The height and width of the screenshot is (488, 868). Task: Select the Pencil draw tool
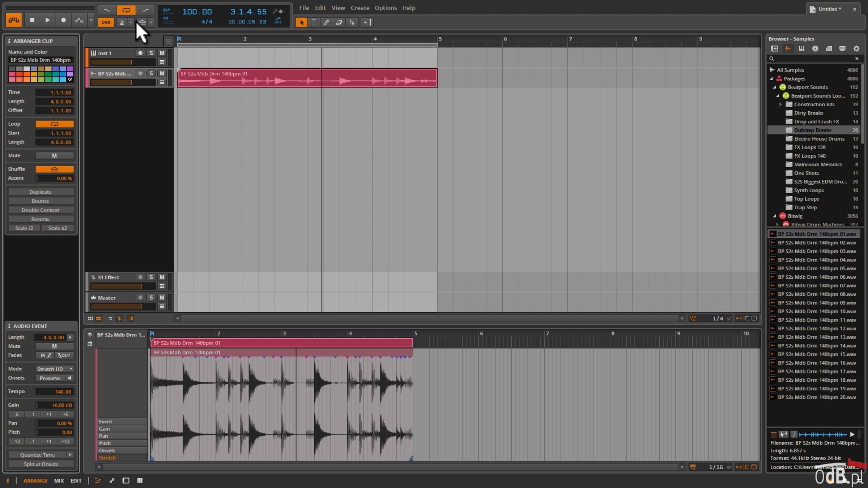pyautogui.click(x=326, y=22)
